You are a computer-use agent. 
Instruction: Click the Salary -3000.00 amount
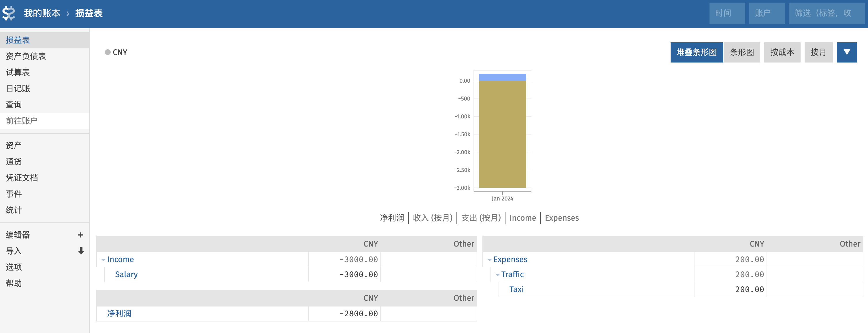point(358,275)
